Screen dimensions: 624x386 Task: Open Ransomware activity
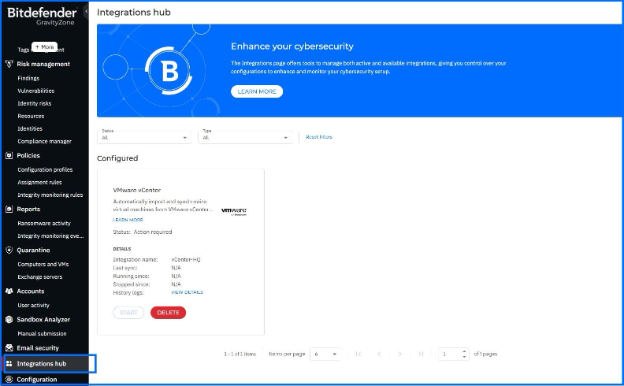click(44, 223)
